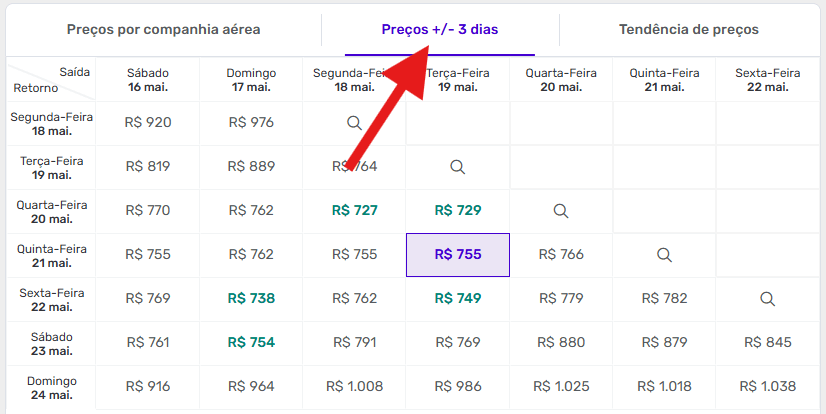826x414 pixels.
Task: Click the Sábado 16 mai. column header
Action: (x=148, y=80)
